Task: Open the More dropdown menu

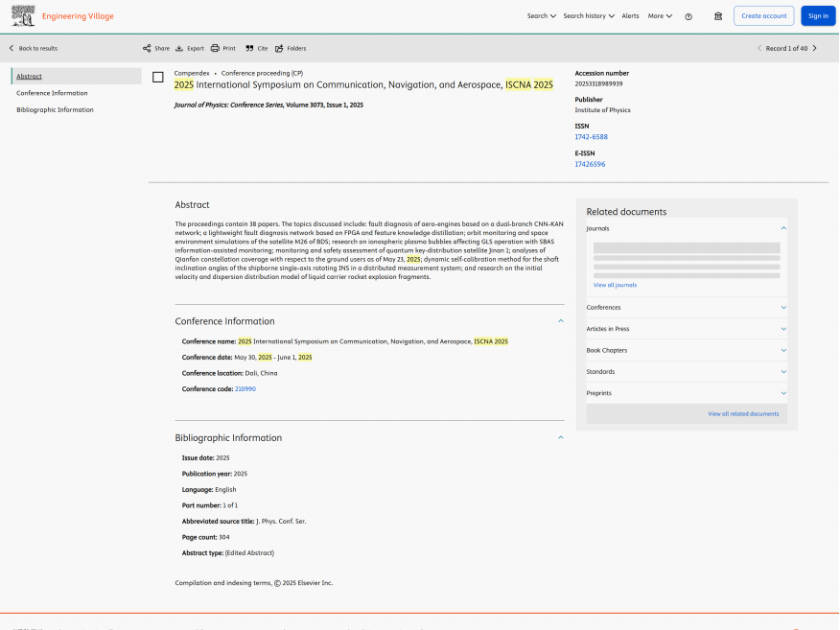Action: point(660,16)
